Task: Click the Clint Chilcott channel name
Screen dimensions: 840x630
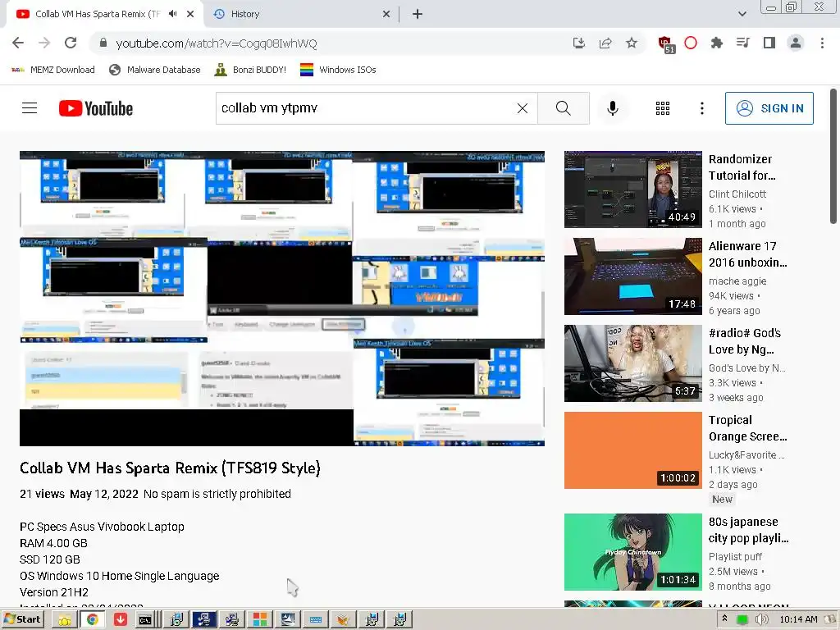Action: pos(737,194)
